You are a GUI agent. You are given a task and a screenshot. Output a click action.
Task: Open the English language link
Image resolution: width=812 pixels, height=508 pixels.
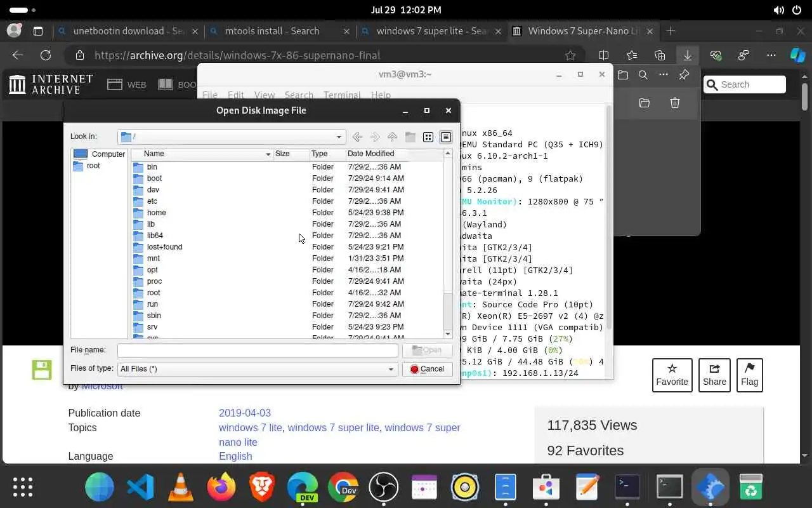[235, 457]
